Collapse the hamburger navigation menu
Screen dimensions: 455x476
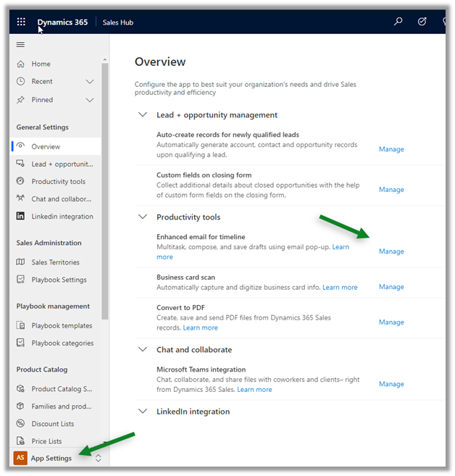(20, 45)
